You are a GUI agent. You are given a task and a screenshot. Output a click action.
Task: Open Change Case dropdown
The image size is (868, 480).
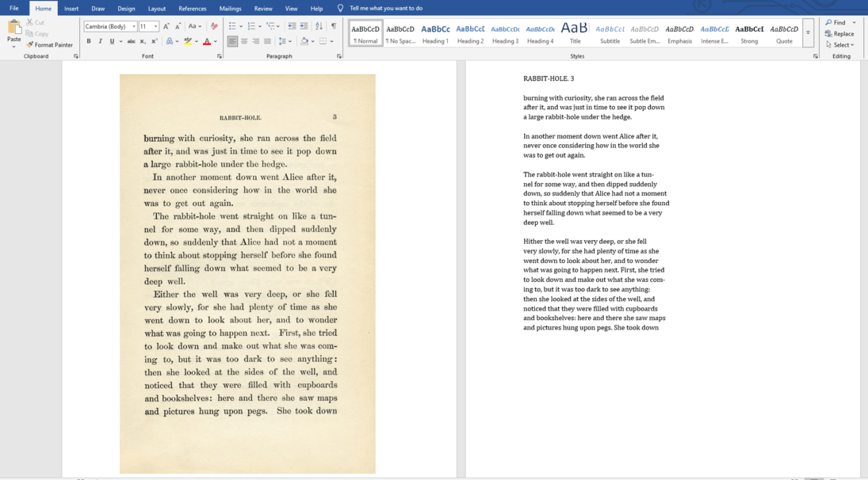194,26
